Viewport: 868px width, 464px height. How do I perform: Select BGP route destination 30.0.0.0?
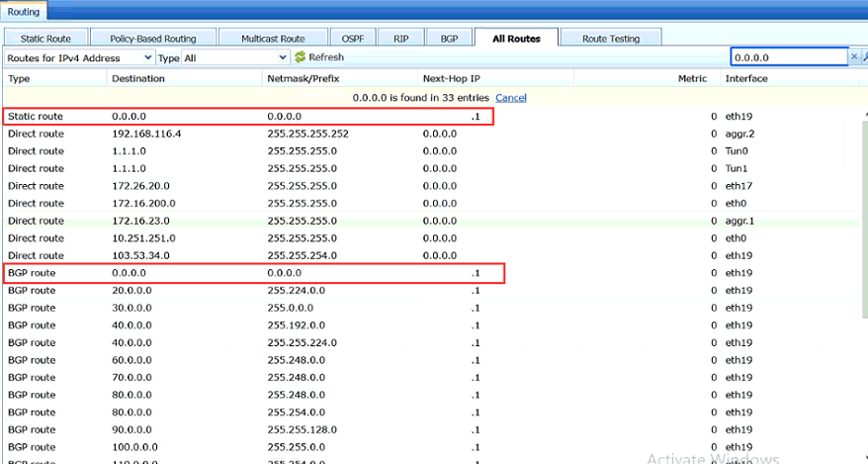[131, 308]
